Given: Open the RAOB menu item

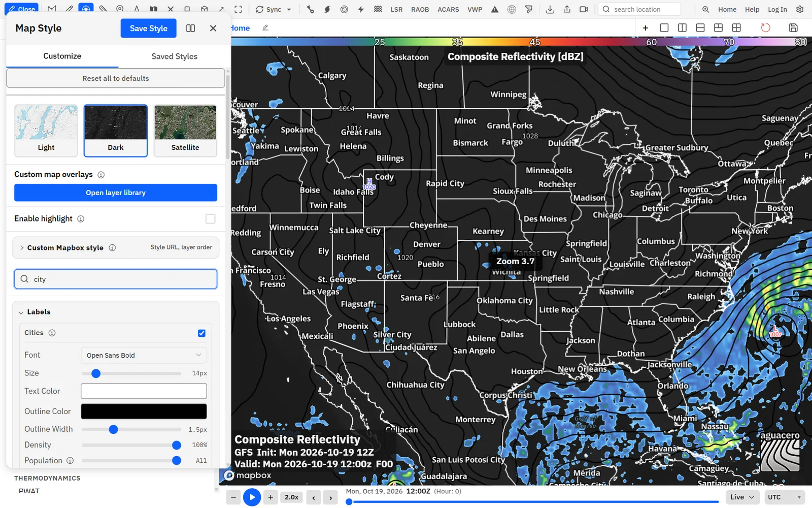Looking at the screenshot, I should (x=420, y=9).
